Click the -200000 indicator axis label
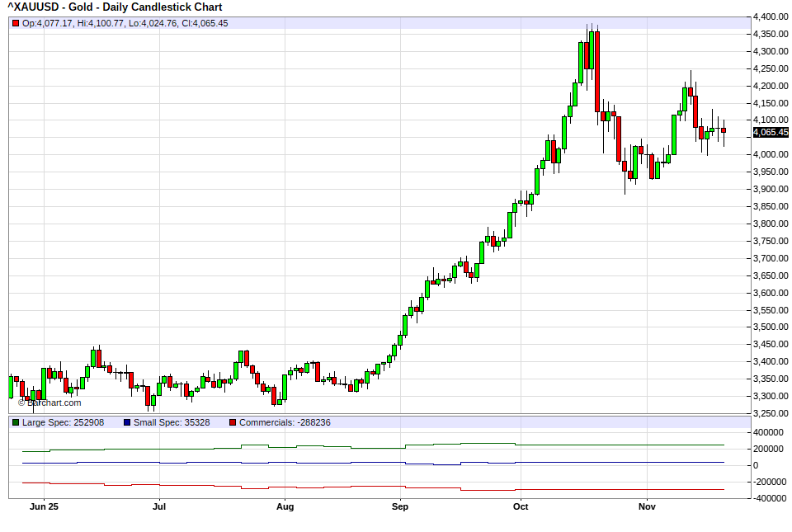The width and height of the screenshot is (792, 532). (x=770, y=482)
